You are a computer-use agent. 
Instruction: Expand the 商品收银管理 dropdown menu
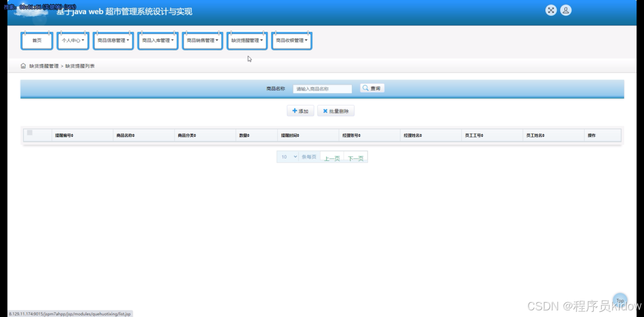[292, 41]
